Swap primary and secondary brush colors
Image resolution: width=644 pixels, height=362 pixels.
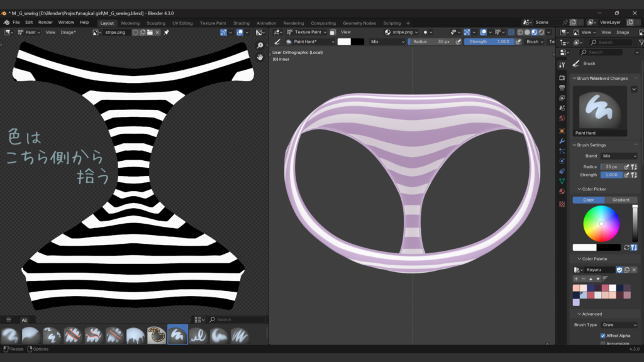626,248
